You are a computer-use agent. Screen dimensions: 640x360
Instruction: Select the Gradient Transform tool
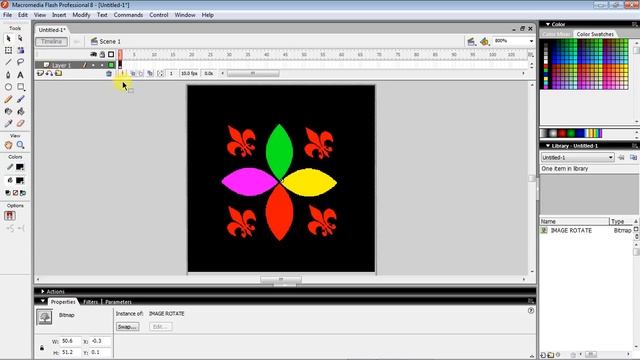(20, 50)
